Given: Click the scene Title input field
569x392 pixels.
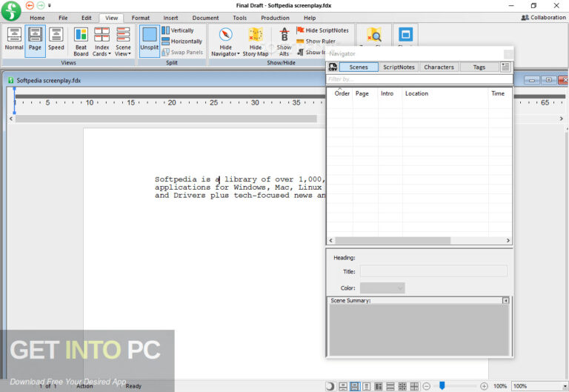Looking at the screenshot, I should 433,271.
